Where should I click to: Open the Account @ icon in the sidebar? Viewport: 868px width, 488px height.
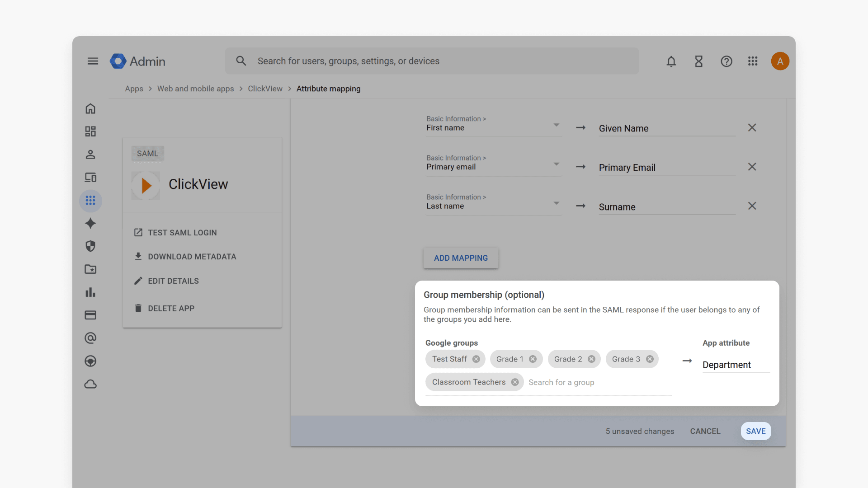pos(90,338)
